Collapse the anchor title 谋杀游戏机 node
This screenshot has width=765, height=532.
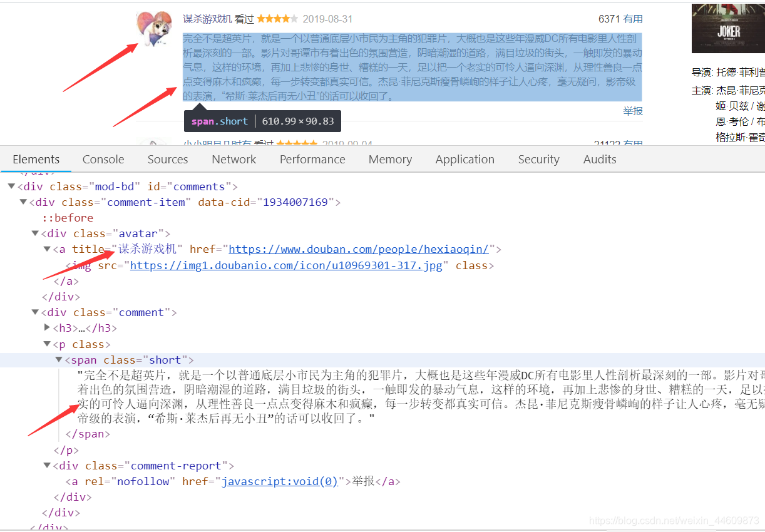(47, 249)
